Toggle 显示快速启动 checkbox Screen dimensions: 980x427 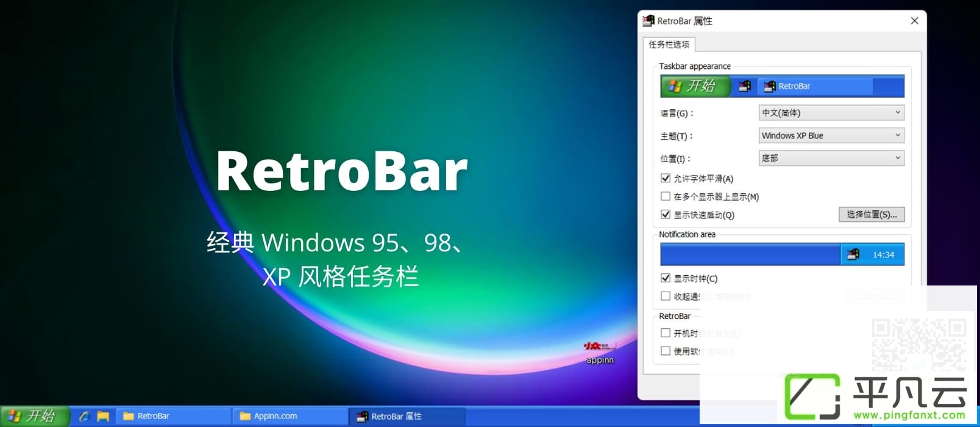tap(666, 215)
